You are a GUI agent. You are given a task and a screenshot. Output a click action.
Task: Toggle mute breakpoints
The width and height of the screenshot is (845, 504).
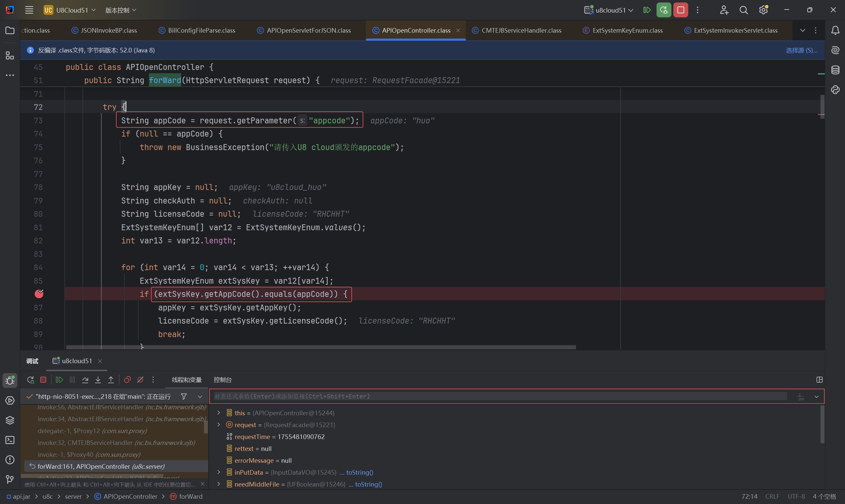pyautogui.click(x=140, y=380)
